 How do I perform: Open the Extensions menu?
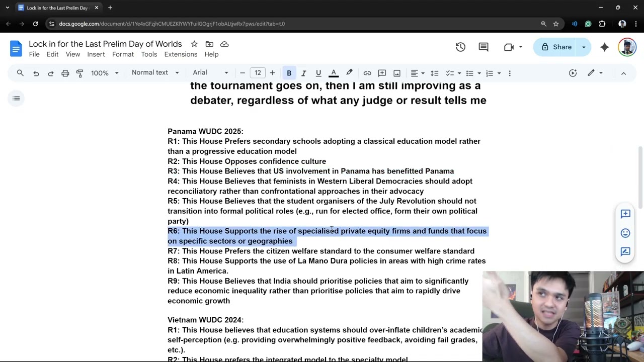point(181,54)
